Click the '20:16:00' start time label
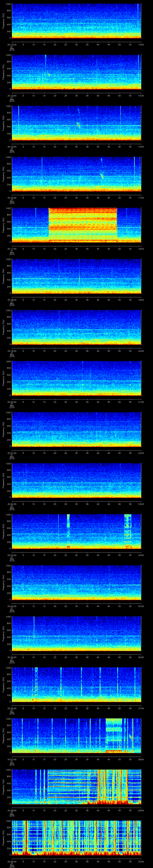The width and height of the screenshot is (153, 868). point(12,197)
